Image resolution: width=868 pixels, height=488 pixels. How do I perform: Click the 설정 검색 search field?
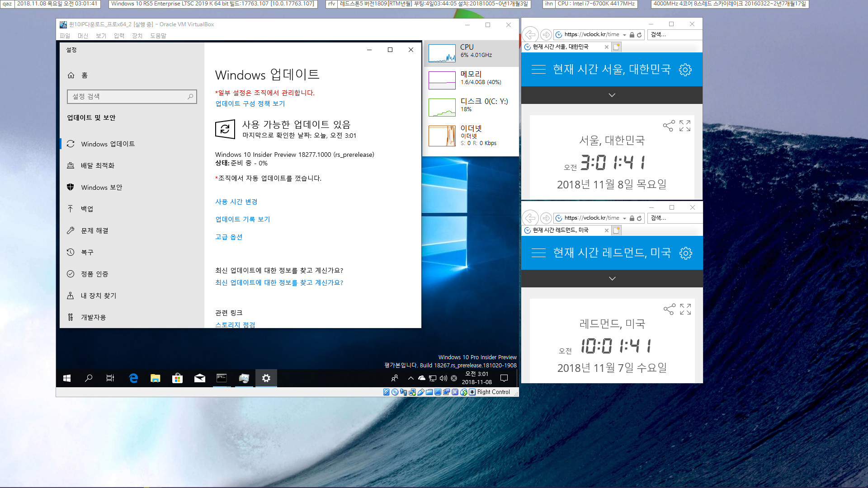tap(132, 96)
